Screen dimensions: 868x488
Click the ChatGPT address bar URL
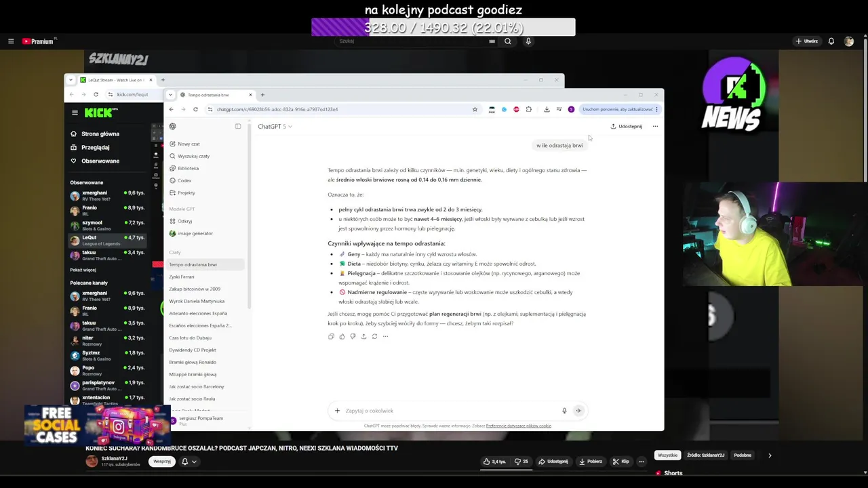(277, 109)
